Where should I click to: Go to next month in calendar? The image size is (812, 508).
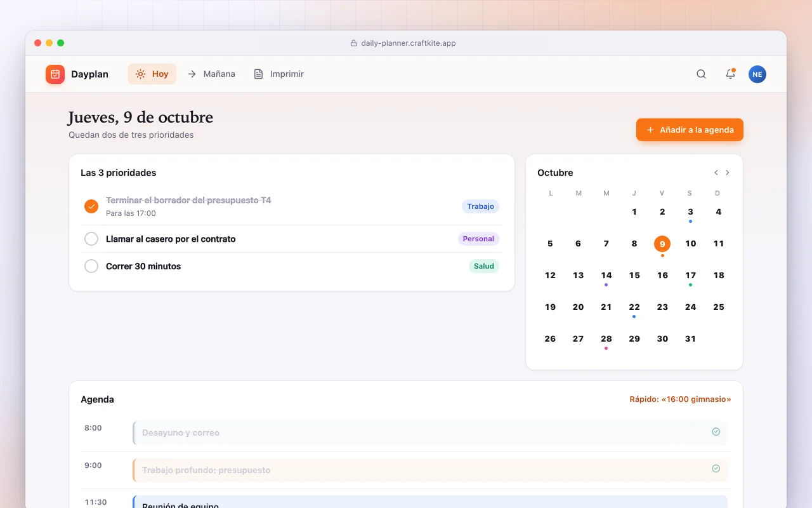pyautogui.click(x=728, y=173)
